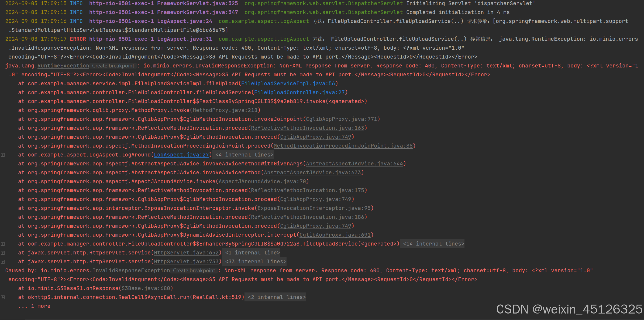Expand the <2 internal lines> section
Viewport: 644px width, 320px height.
pyautogui.click(x=275, y=297)
